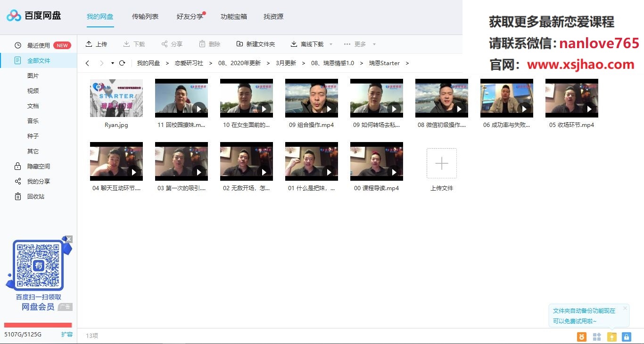
Task: Filter files by 视频
Action: point(33,91)
